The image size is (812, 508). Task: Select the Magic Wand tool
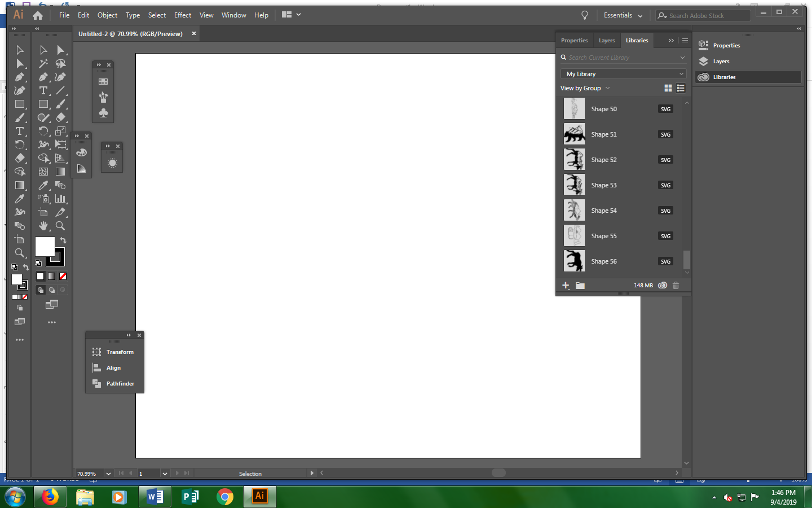coord(43,64)
